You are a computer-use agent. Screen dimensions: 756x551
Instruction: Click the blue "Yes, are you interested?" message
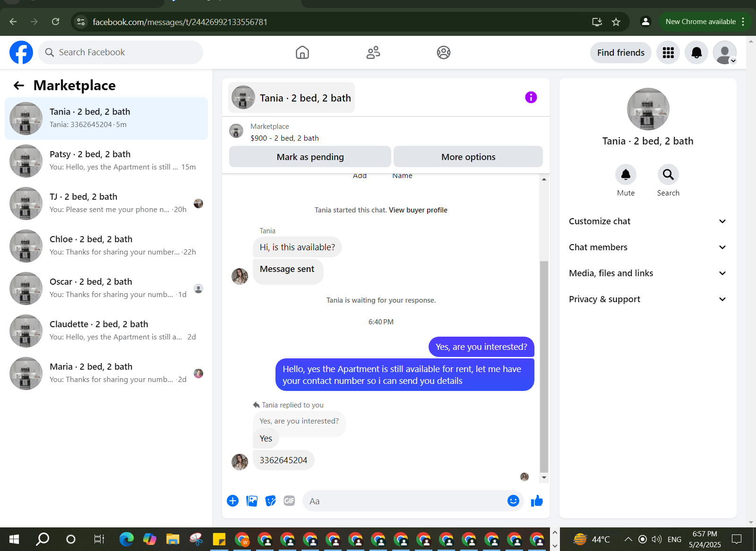[481, 347]
